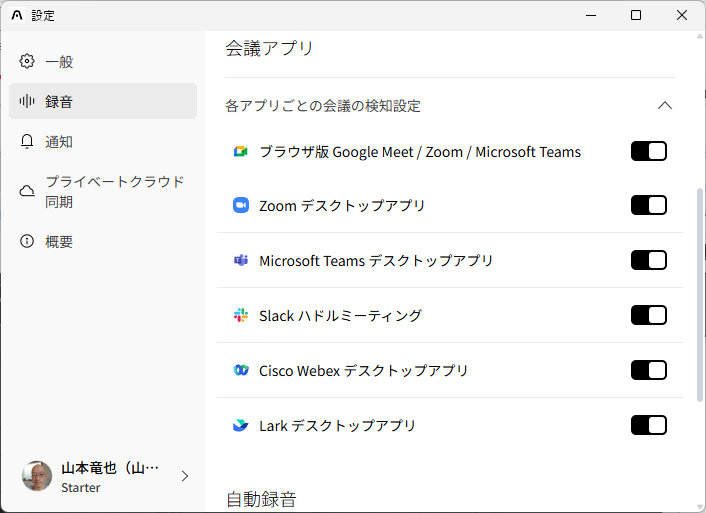Switch off Lark デスクトップアプリ detection
Image resolution: width=706 pixels, height=513 pixels.
[648, 426]
